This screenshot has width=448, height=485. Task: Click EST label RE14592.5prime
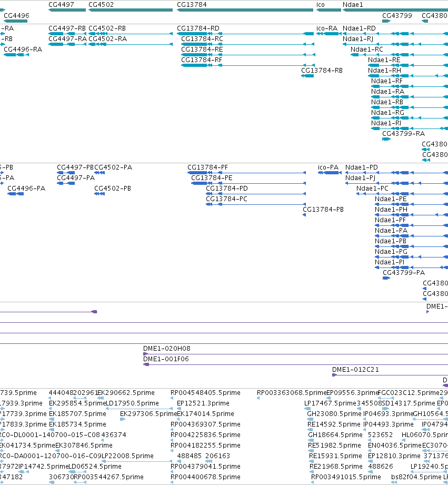pyautogui.click(x=334, y=424)
